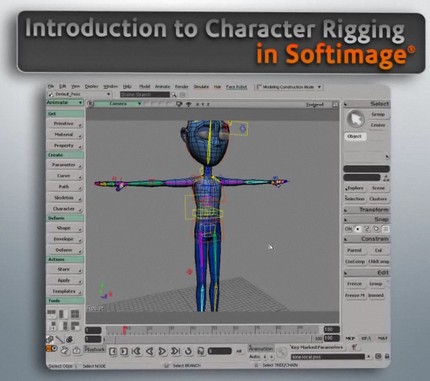Open the Display menu
This screenshot has width=430, height=381.
(x=91, y=86)
